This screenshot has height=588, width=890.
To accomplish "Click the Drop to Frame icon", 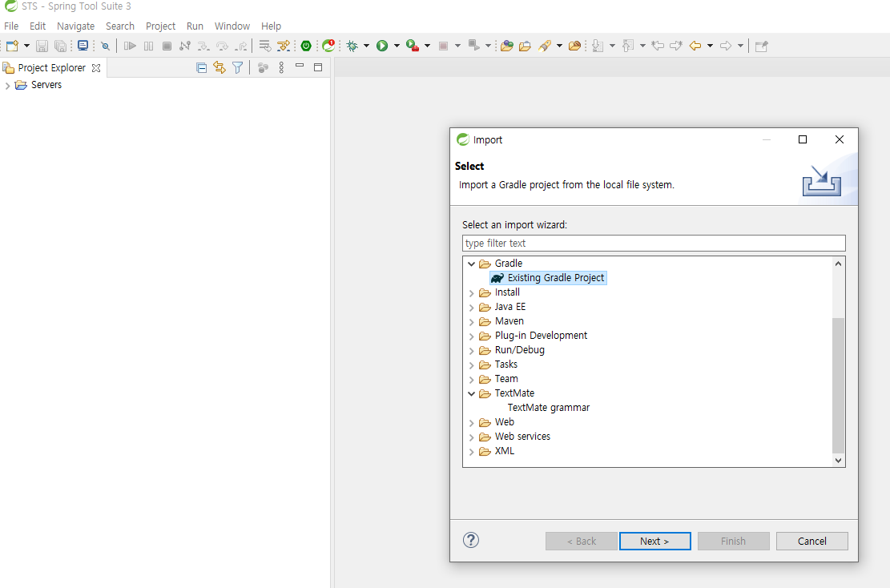I will 264,46.
